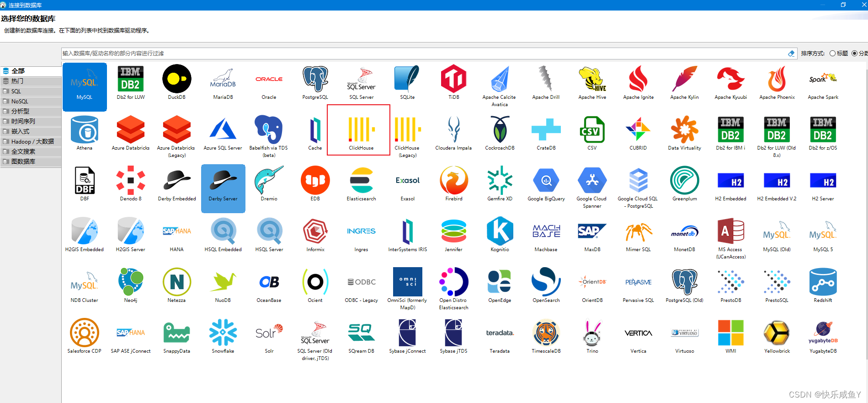Clear the filter with the eraser icon
The height and width of the screenshot is (403, 868).
coord(791,54)
